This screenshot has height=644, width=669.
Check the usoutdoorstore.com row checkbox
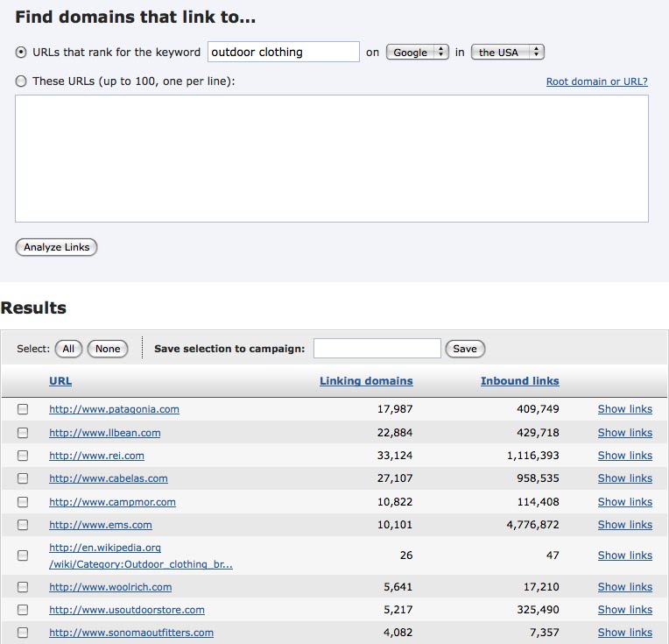(23, 610)
